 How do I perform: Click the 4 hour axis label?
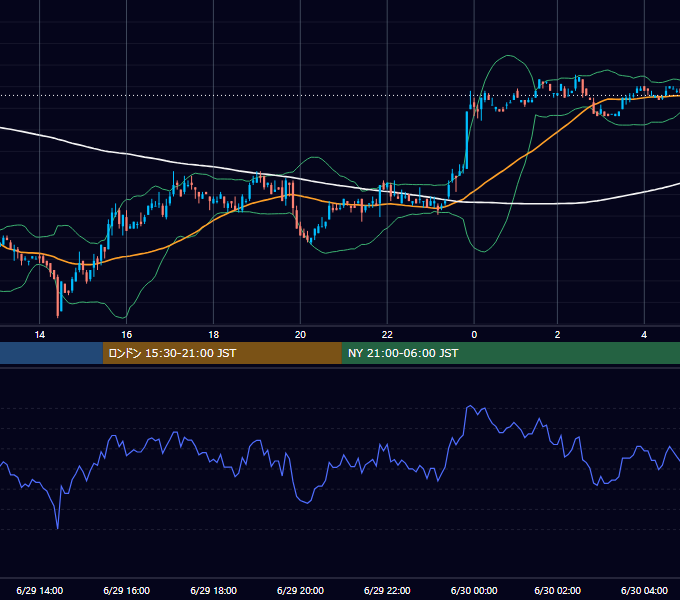coord(644,335)
